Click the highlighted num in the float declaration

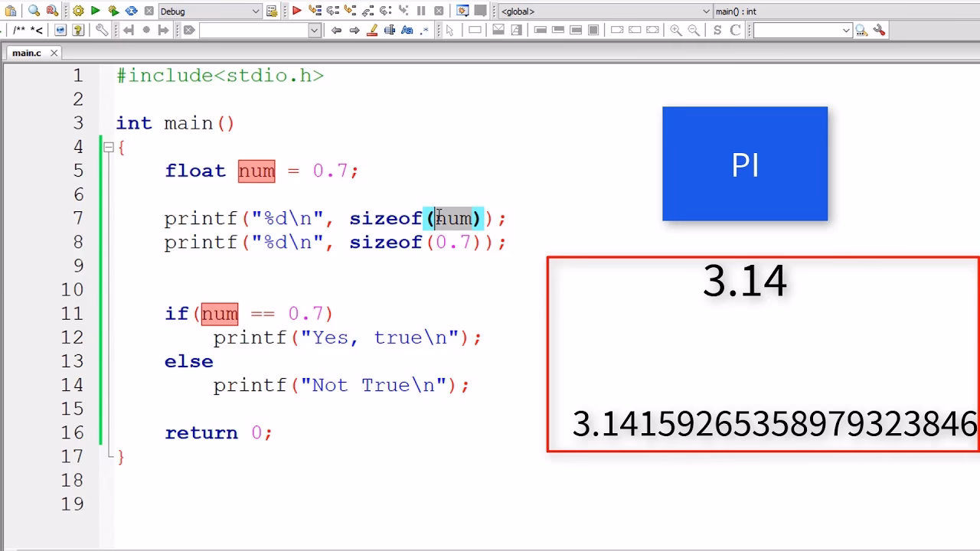pos(256,171)
